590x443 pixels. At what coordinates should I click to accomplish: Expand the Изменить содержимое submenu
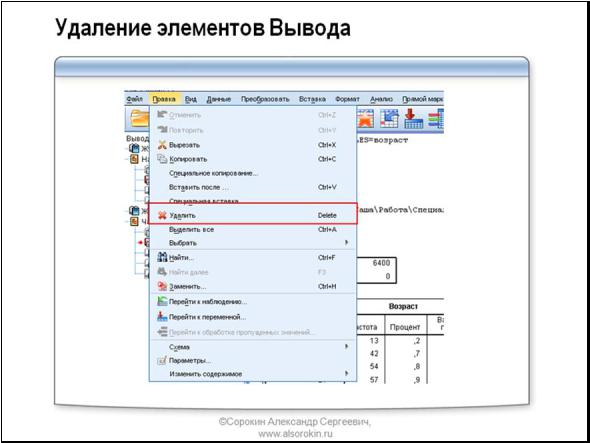tap(252, 374)
